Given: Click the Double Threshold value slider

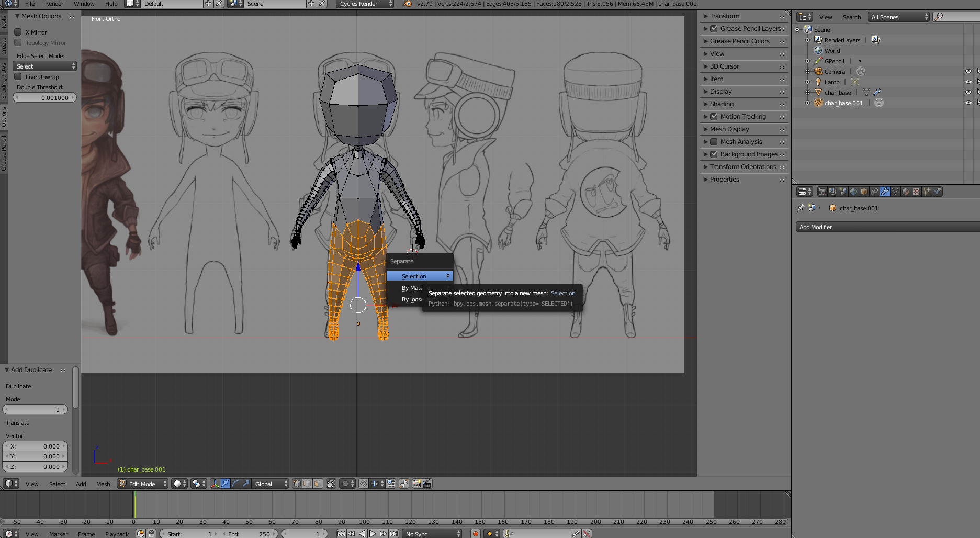Looking at the screenshot, I should [x=44, y=97].
